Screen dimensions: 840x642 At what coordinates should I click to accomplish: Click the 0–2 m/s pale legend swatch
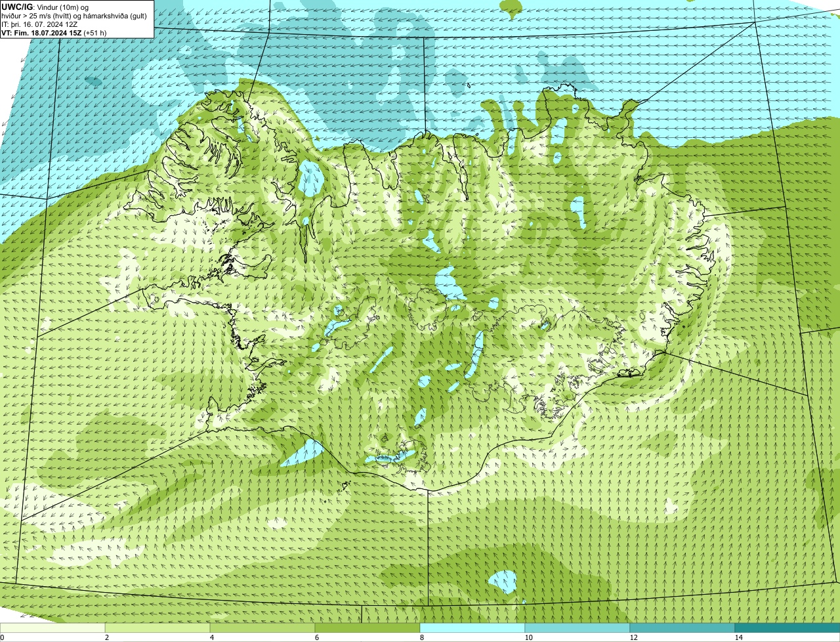click(52, 628)
